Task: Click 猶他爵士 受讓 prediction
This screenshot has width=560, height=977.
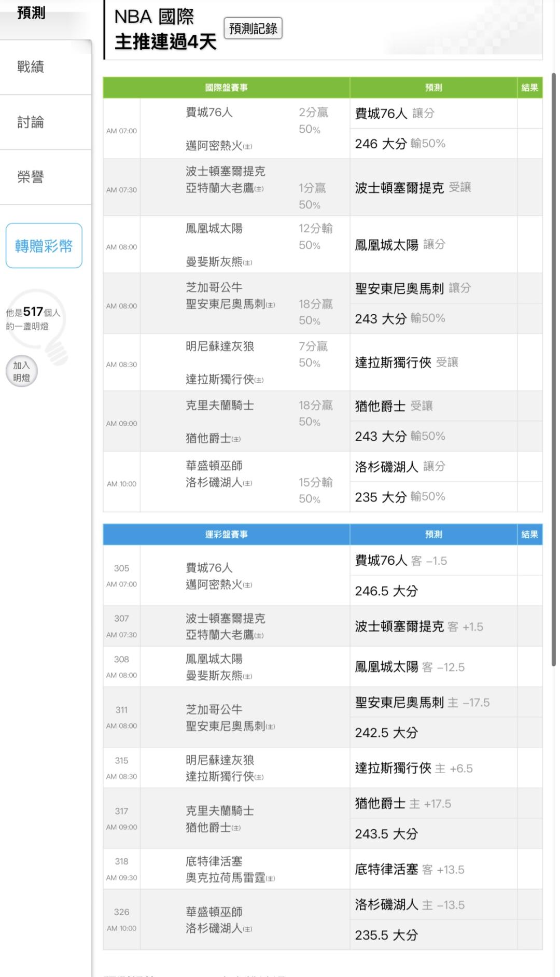Action: click(x=394, y=406)
